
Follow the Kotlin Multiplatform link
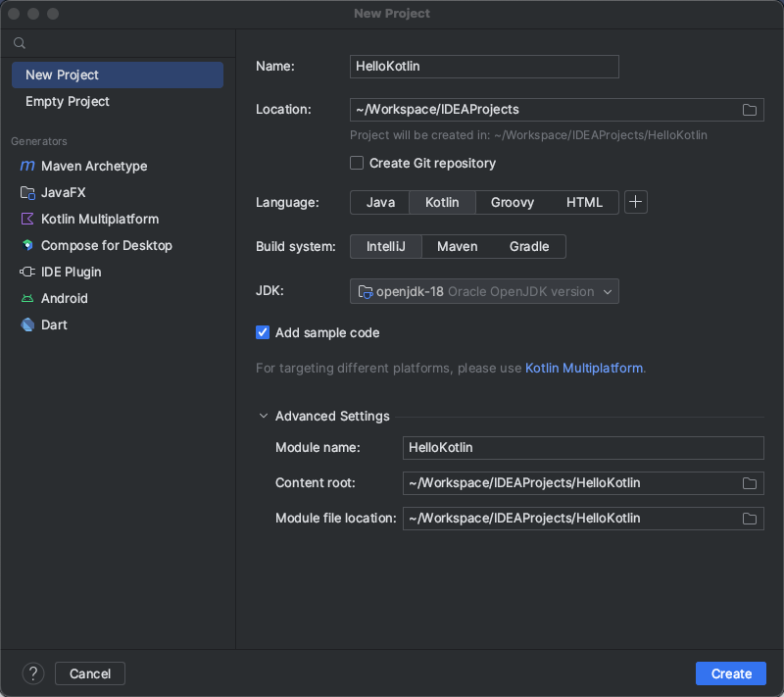click(584, 369)
